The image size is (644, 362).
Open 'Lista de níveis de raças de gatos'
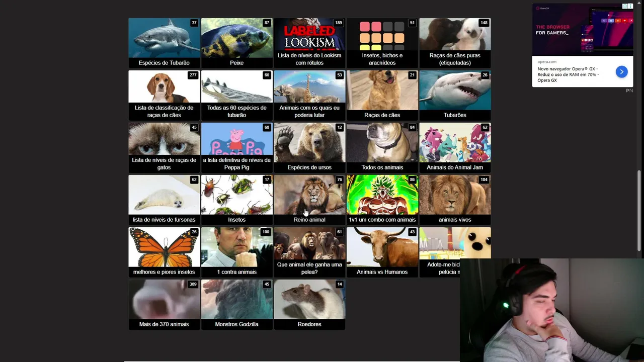[164, 147]
